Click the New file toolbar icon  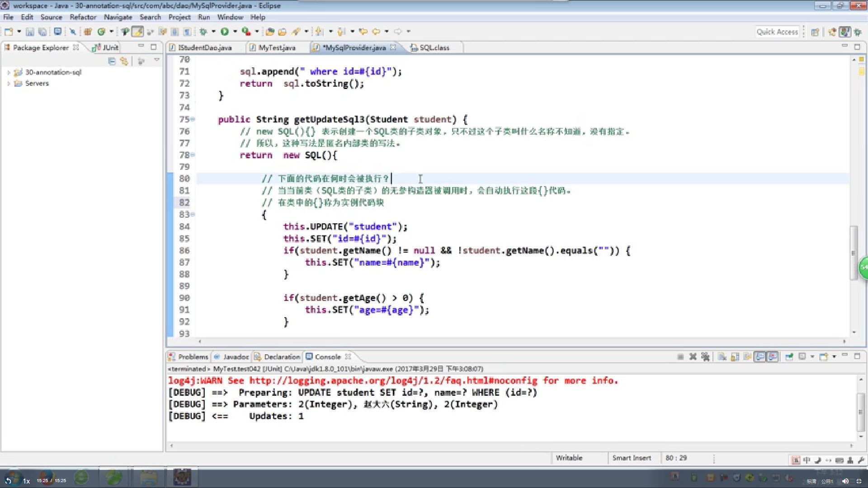click(9, 32)
